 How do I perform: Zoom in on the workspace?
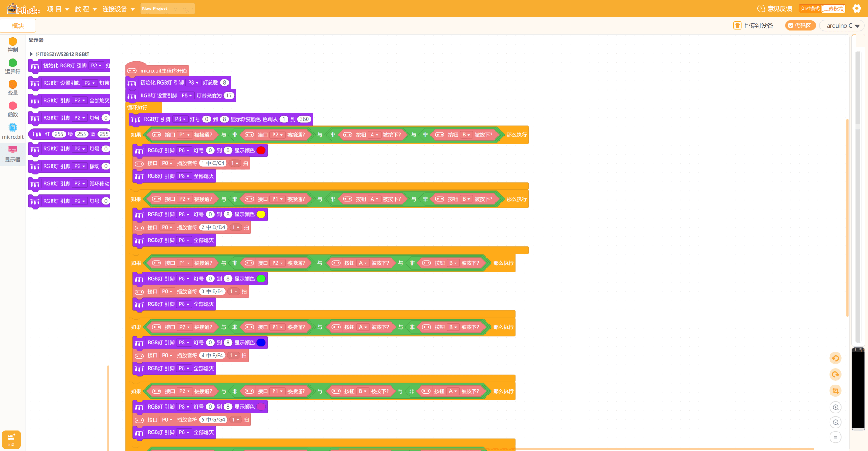tap(835, 407)
